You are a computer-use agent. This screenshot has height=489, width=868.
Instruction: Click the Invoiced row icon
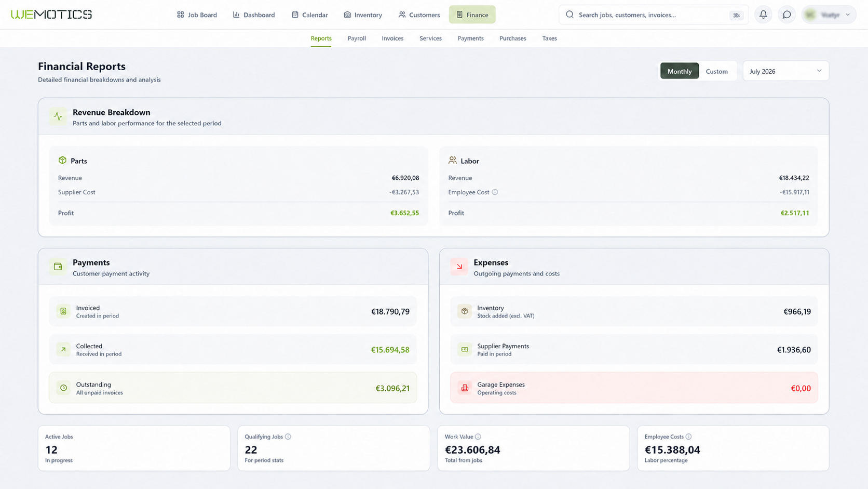pyautogui.click(x=63, y=311)
